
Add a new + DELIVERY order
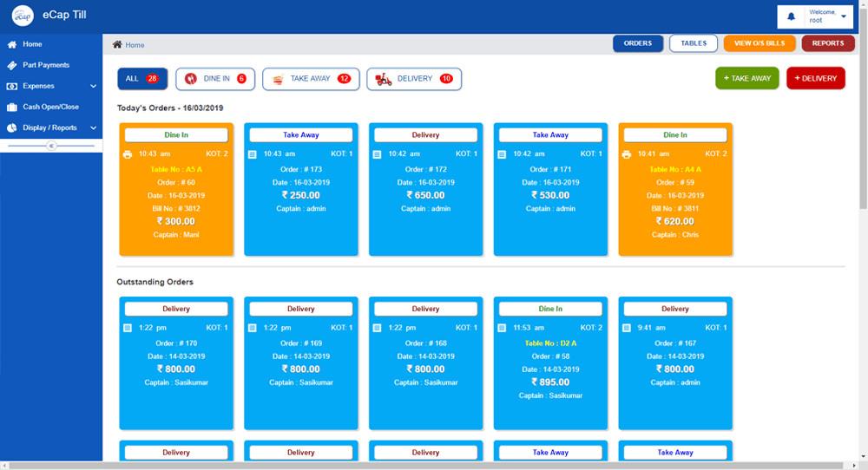point(816,79)
